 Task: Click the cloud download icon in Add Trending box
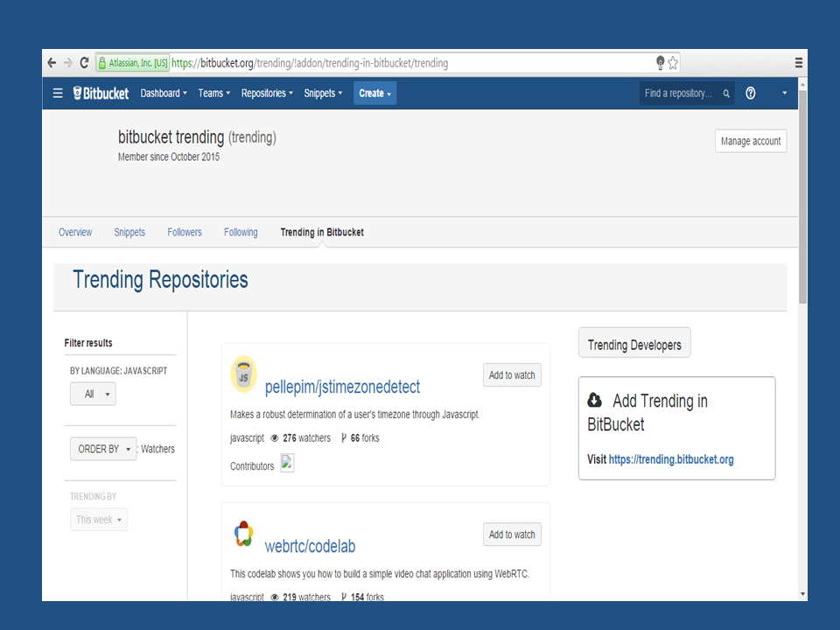pyautogui.click(x=595, y=400)
